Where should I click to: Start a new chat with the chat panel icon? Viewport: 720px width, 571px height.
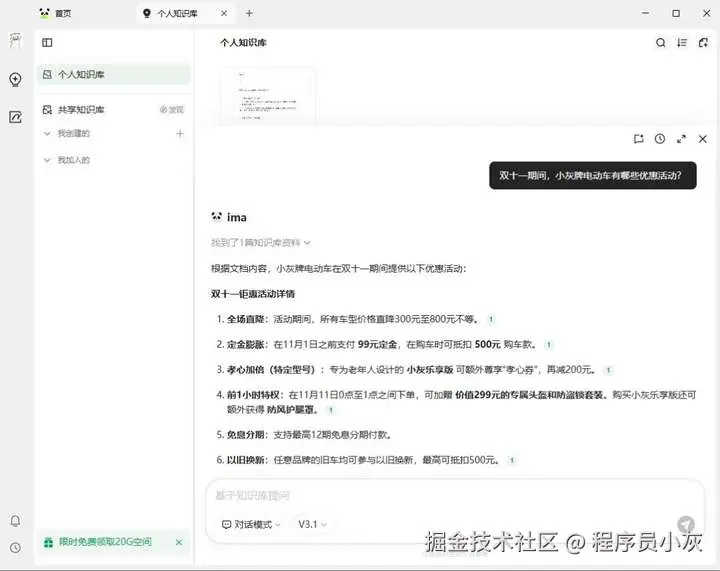point(638,139)
